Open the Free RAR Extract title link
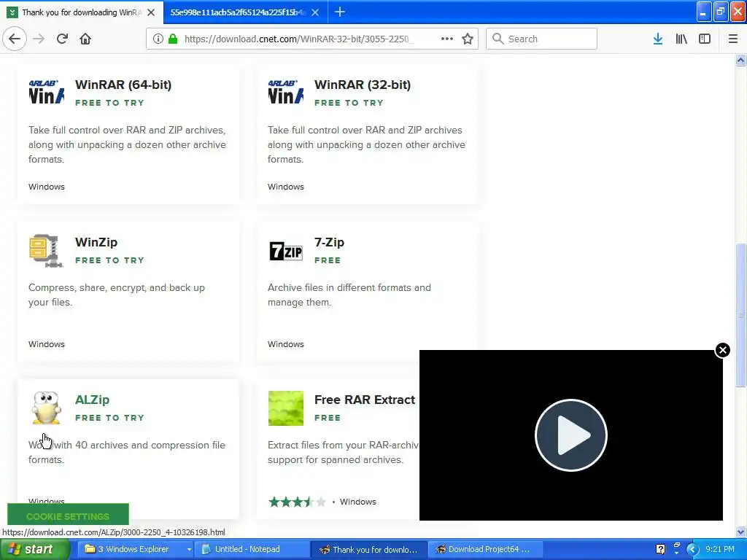Viewport: 747px width, 560px height. [x=365, y=400]
